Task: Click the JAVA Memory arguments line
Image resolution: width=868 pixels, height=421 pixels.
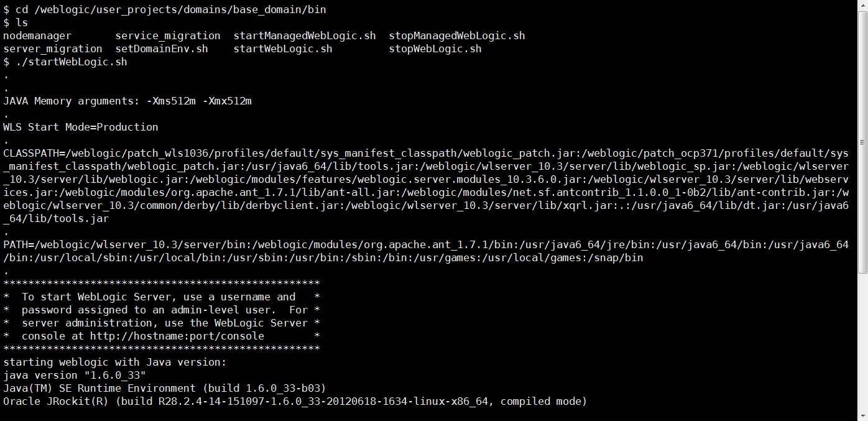Action: click(127, 101)
